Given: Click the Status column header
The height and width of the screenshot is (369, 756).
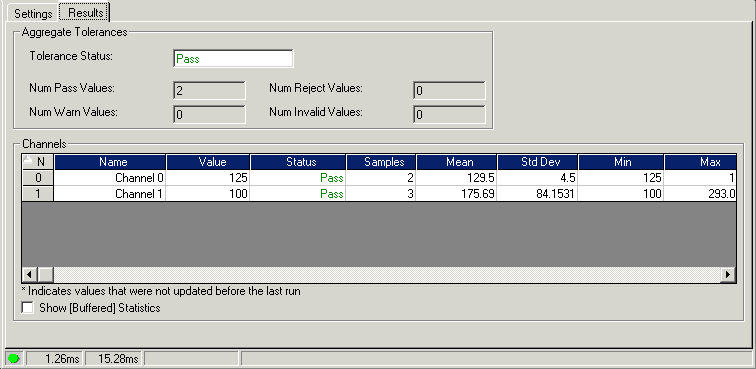Looking at the screenshot, I should click(298, 162).
